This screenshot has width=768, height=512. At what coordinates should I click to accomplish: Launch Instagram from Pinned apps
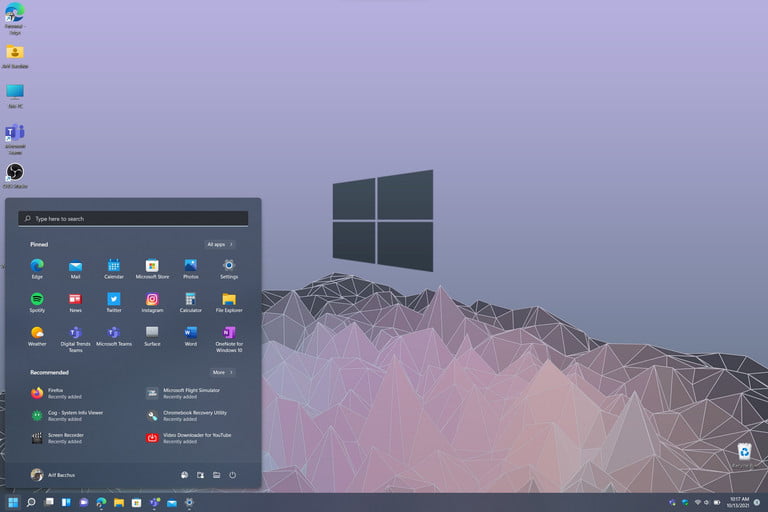[x=152, y=302]
